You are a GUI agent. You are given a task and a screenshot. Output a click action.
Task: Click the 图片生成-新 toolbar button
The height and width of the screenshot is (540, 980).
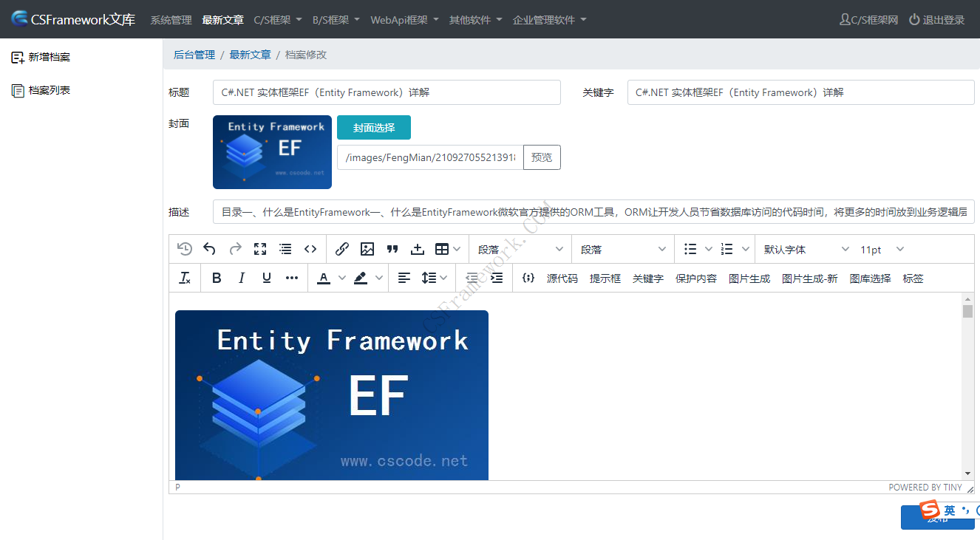[x=810, y=278]
